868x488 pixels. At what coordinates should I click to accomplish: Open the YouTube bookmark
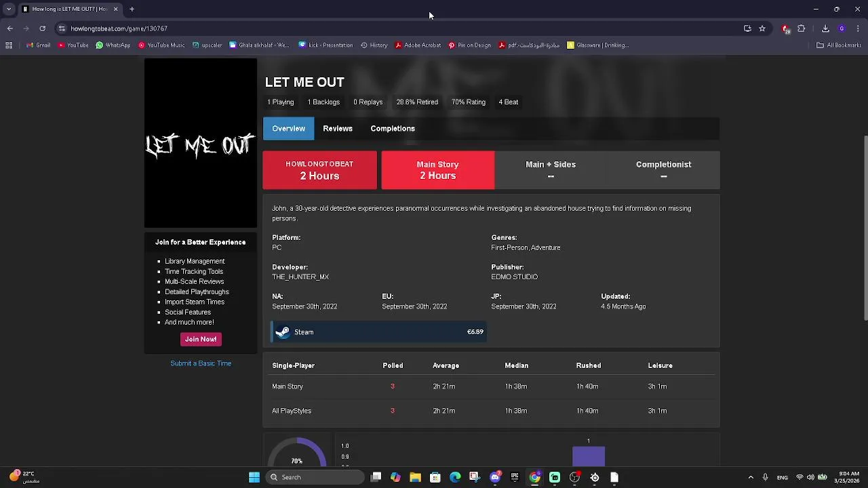point(73,45)
